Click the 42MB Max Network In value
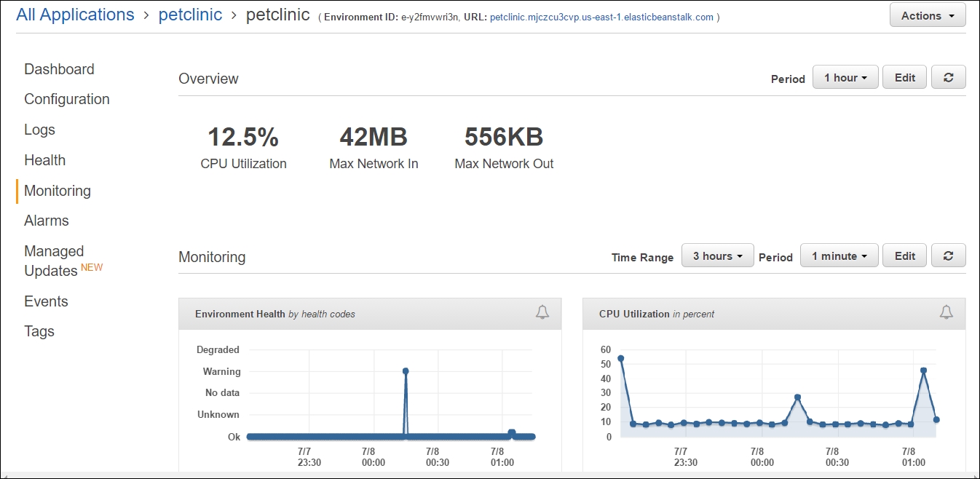Viewport: 980px width, 479px height. pyautogui.click(x=374, y=137)
